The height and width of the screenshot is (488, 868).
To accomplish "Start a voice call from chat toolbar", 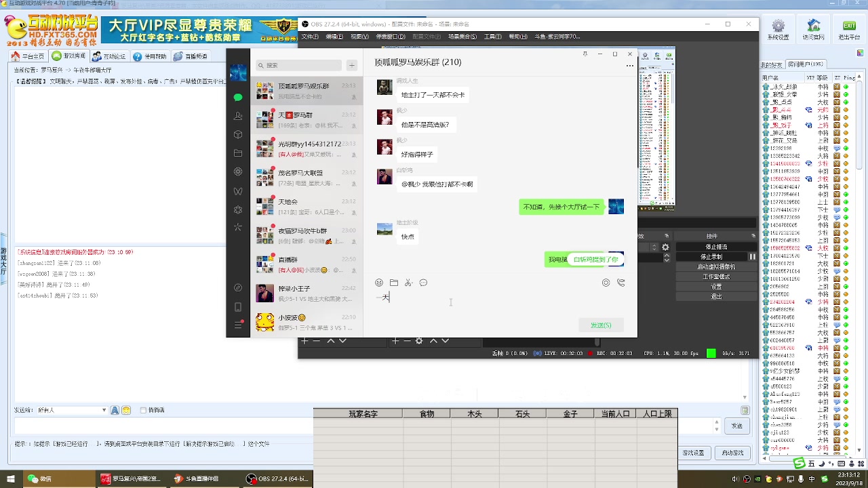I will click(x=620, y=283).
